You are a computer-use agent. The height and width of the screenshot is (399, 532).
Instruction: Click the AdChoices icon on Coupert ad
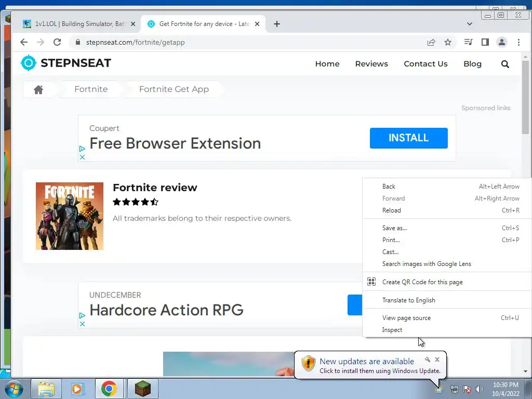pyautogui.click(x=82, y=149)
